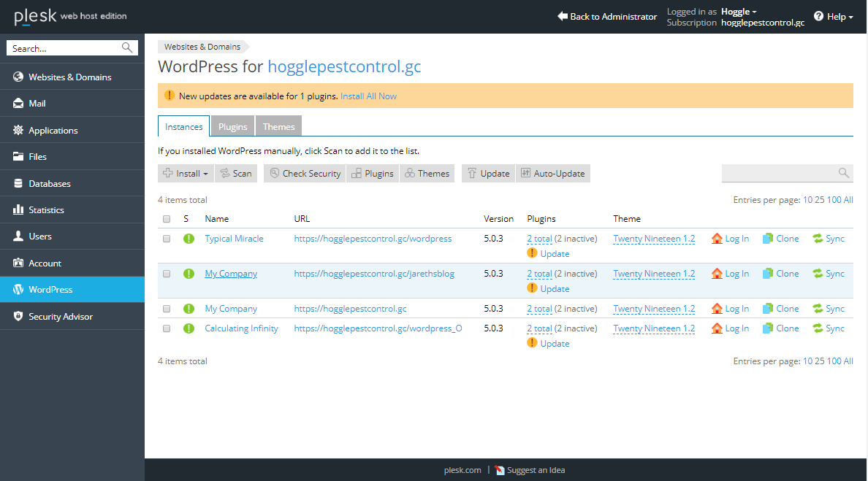Open the Applications gear icon
868x481 pixels.
pyautogui.click(x=18, y=130)
